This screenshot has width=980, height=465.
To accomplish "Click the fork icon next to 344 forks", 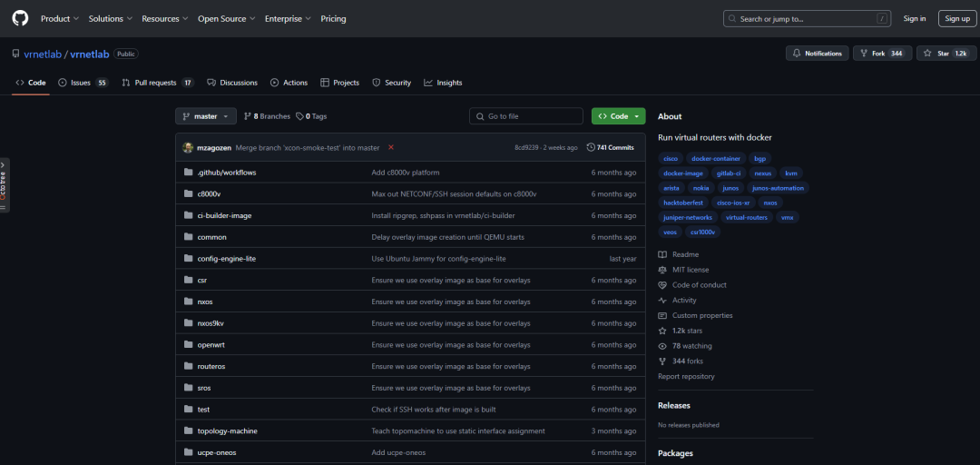I will pos(662,361).
